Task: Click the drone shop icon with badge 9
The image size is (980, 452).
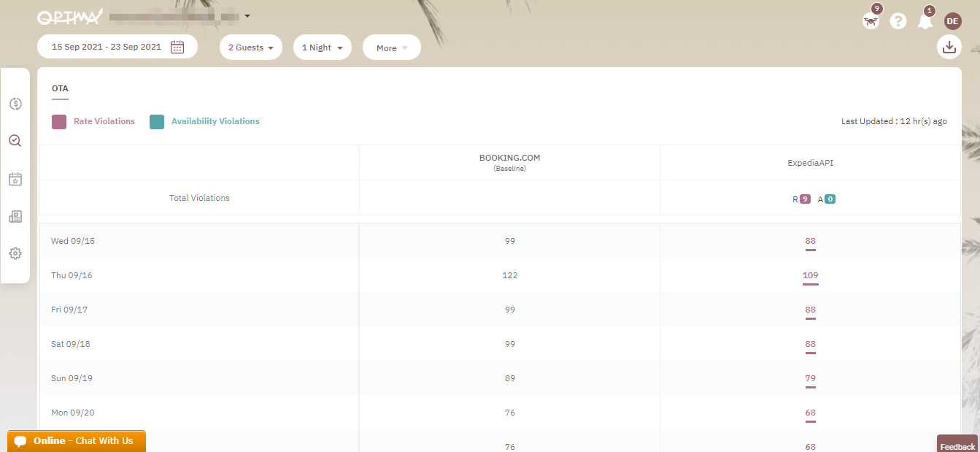Action: (871, 20)
